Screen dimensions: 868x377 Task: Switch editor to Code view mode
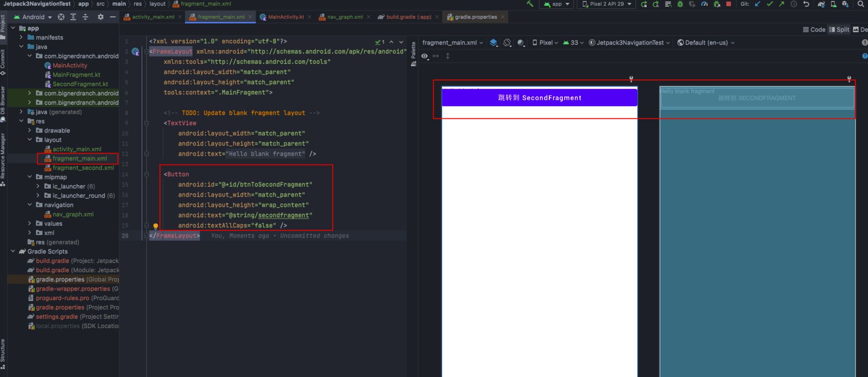click(814, 29)
